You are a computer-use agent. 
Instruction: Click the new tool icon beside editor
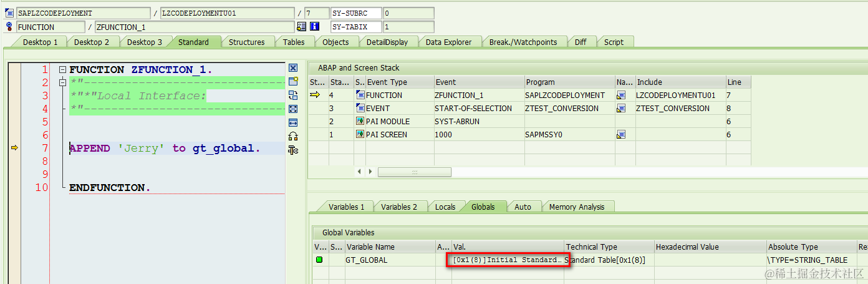tap(293, 82)
